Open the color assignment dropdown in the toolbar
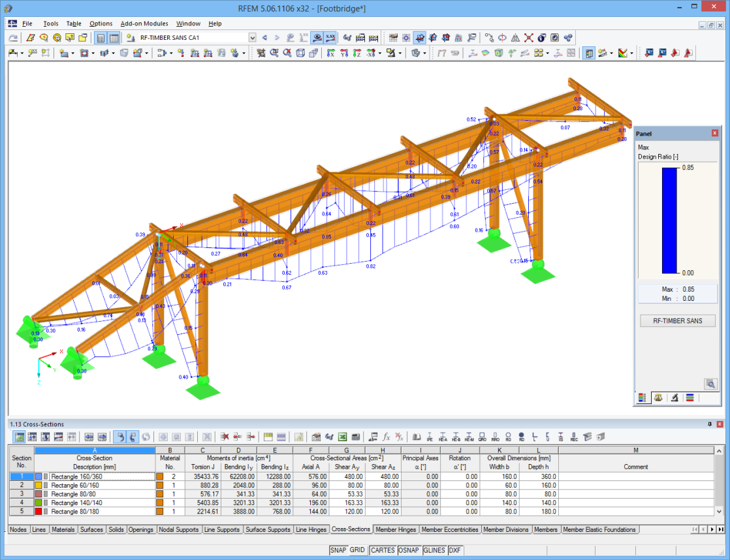730x560 pixels. tap(630, 54)
